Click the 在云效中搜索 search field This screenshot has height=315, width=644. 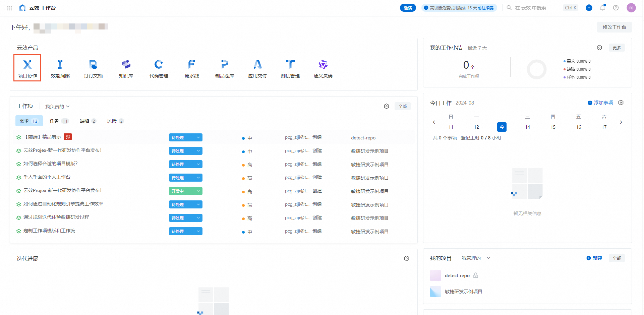click(542, 8)
